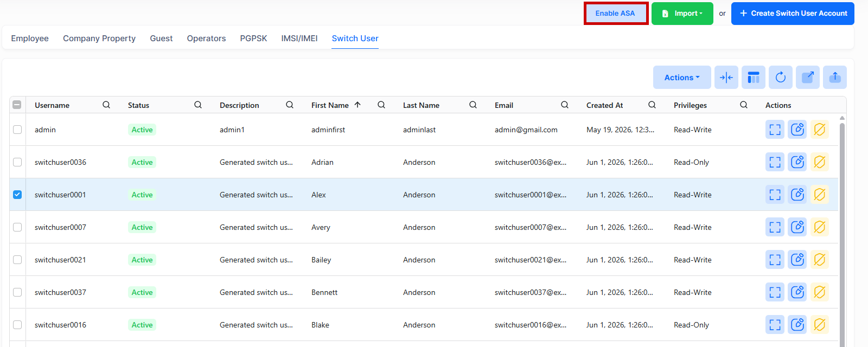Disable the admin user account

820,130
